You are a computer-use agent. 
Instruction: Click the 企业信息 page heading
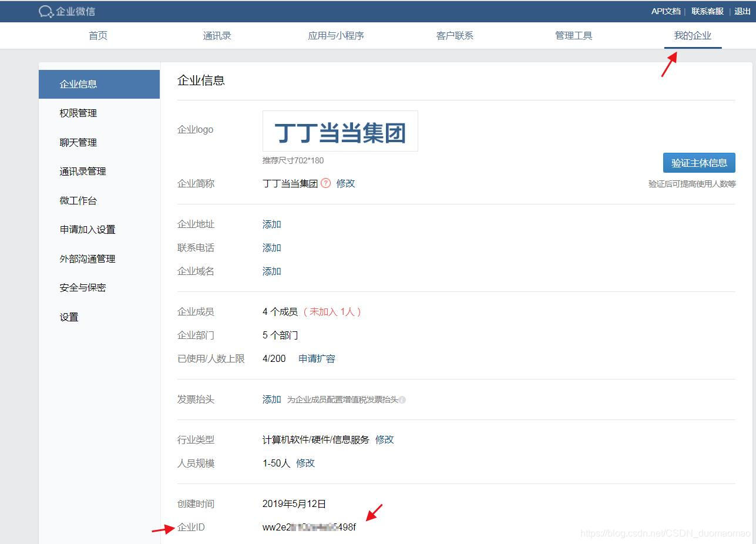201,80
